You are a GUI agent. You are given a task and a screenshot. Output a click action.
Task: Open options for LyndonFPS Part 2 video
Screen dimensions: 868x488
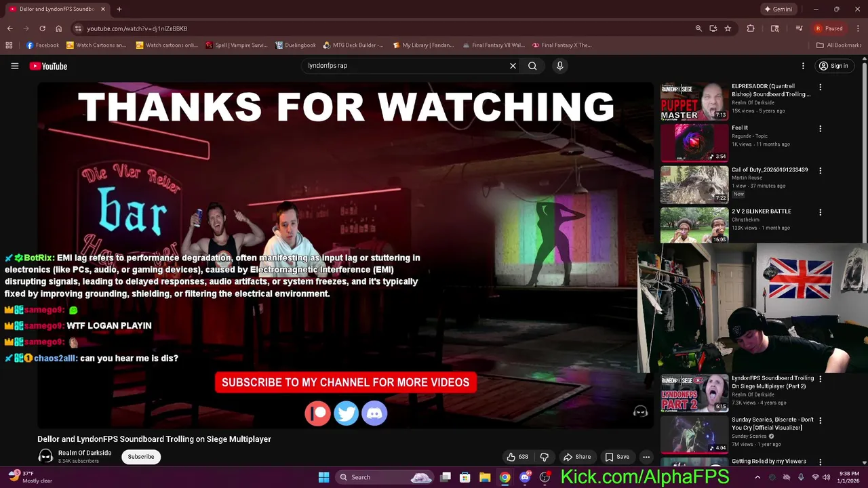[820, 379]
